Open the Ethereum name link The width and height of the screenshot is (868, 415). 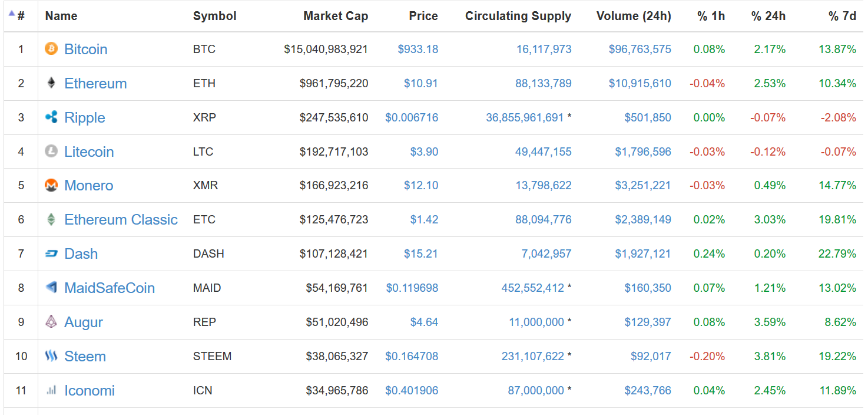(x=95, y=83)
